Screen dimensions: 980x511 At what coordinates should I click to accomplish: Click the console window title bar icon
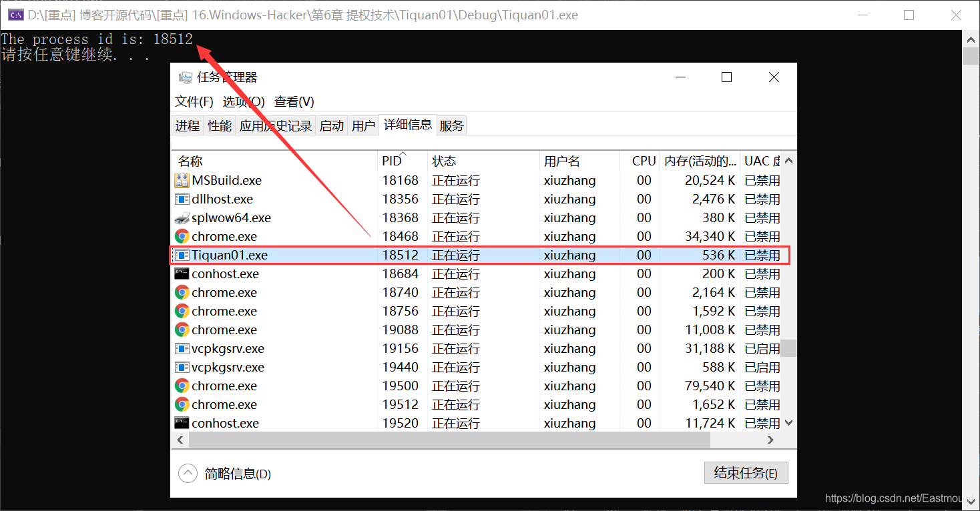click(x=15, y=15)
